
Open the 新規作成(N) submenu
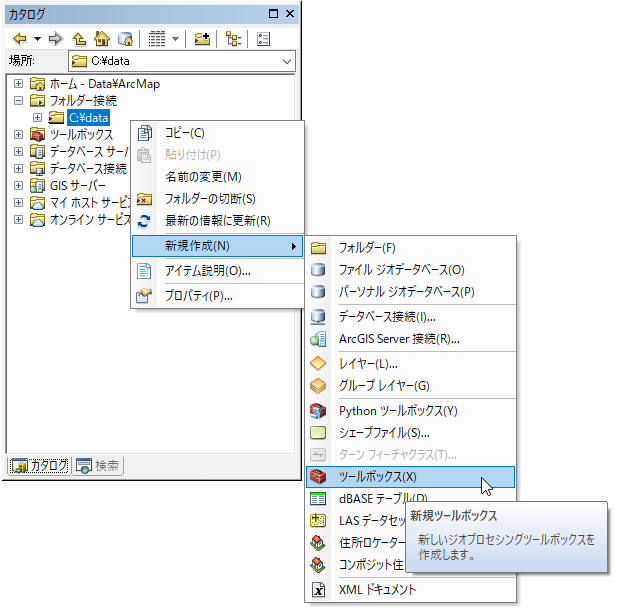[x=217, y=246]
